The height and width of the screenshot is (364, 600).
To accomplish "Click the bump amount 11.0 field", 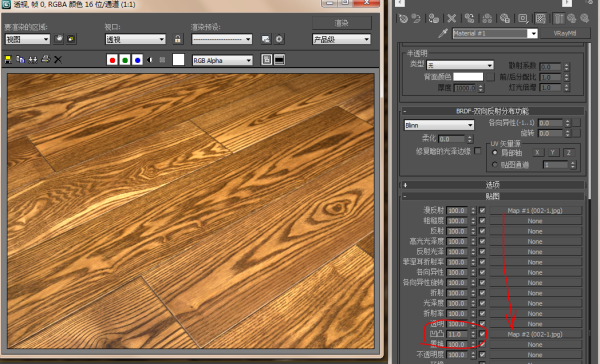I will (x=457, y=334).
